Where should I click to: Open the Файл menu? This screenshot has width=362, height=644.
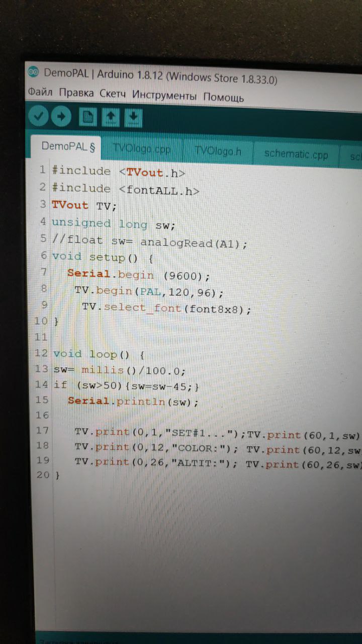click(x=40, y=92)
